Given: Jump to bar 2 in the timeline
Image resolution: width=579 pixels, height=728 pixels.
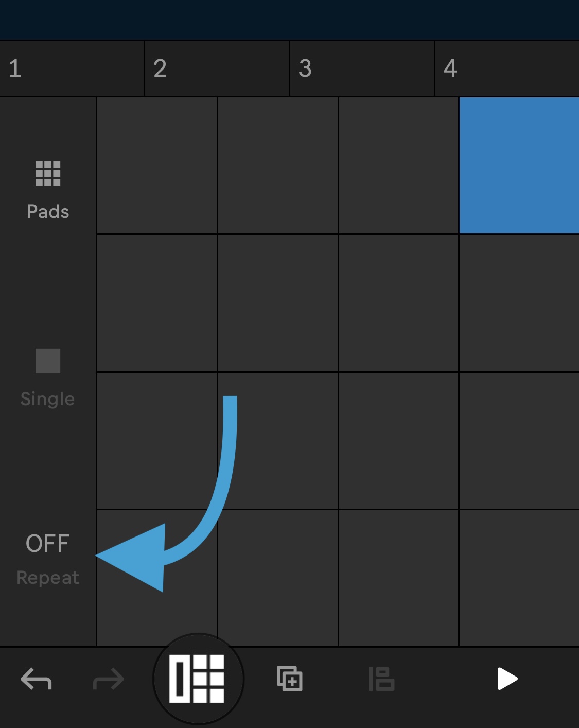Looking at the screenshot, I should (217, 68).
